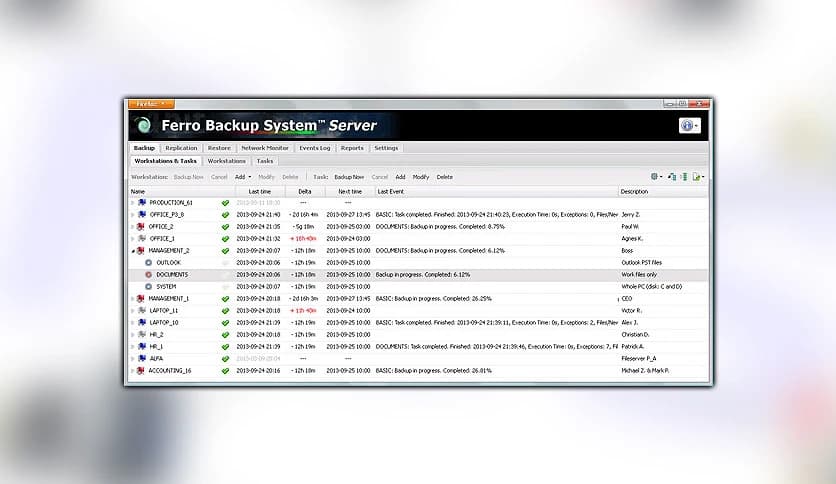Click the Task Backup Now button
The height and width of the screenshot is (484, 836).
pyautogui.click(x=349, y=177)
